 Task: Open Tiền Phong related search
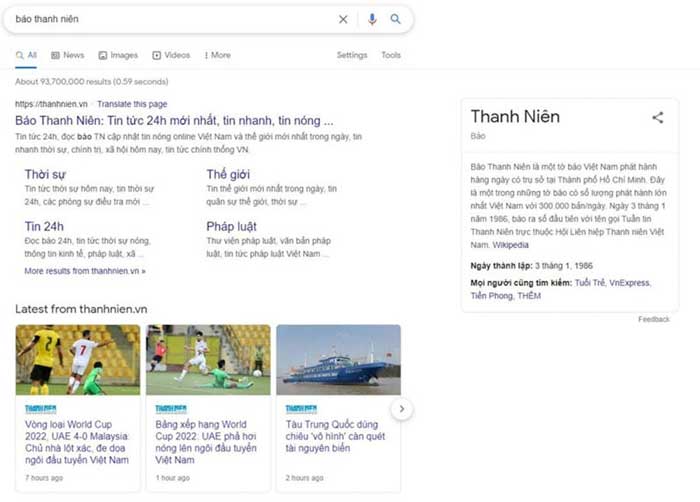pos(492,296)
